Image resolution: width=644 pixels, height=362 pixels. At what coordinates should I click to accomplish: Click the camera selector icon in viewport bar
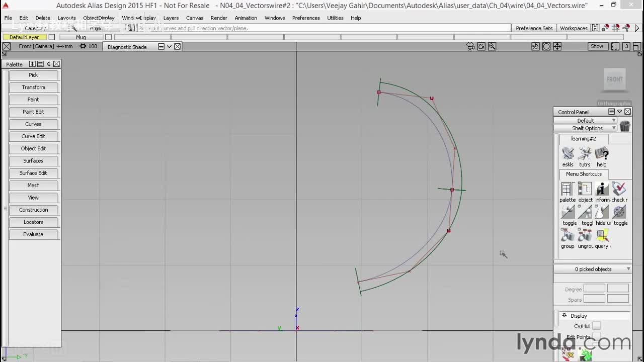click(x=470, y=46)
